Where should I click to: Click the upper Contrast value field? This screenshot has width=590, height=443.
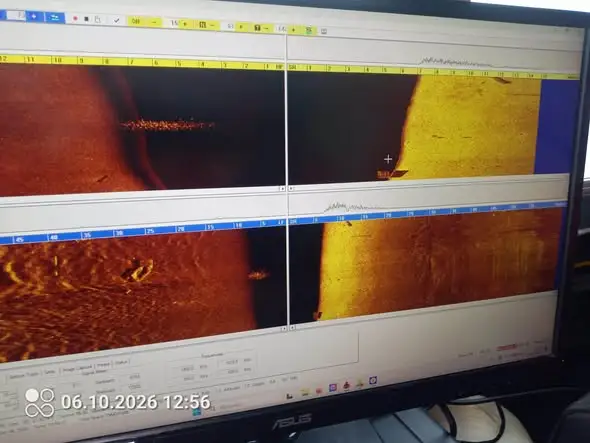coord(134,377)
